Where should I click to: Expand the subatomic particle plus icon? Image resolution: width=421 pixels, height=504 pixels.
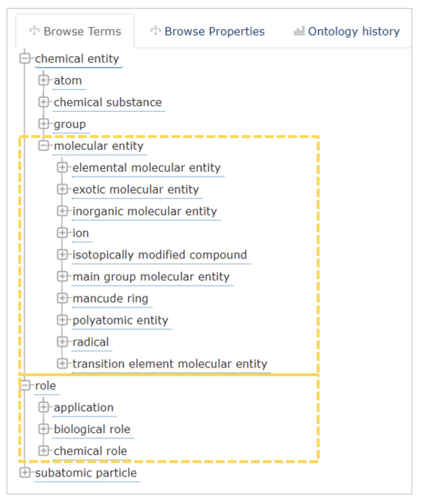(x=25, y=472)
